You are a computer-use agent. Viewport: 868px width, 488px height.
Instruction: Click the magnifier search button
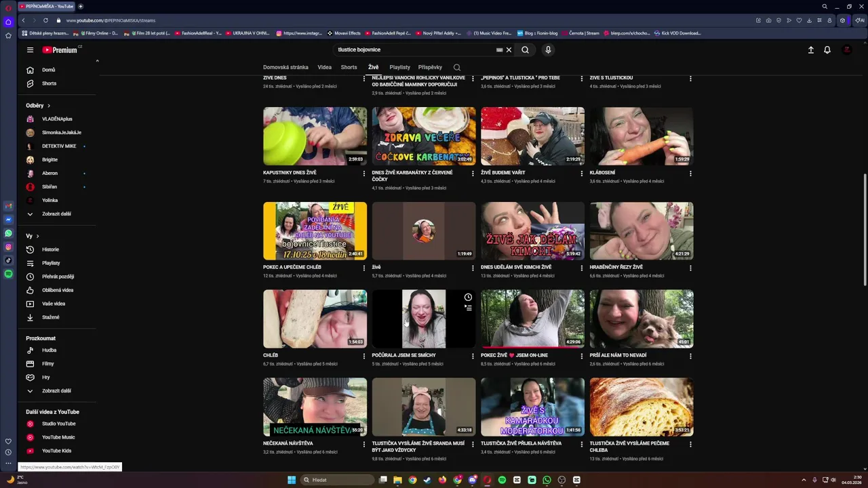(525, 49)
